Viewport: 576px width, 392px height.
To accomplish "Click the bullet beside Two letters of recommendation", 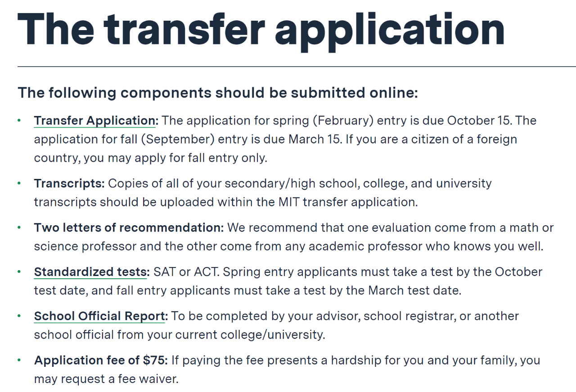I will point(19,227).
